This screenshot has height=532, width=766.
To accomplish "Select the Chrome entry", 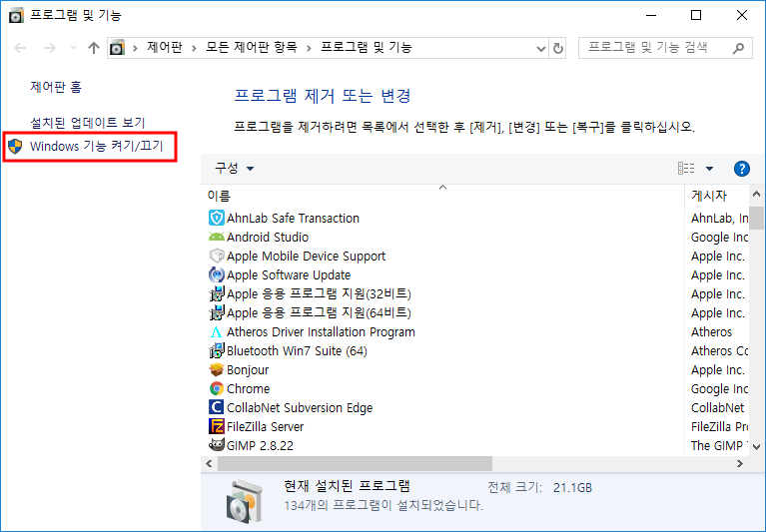I will tap(248, 389).
